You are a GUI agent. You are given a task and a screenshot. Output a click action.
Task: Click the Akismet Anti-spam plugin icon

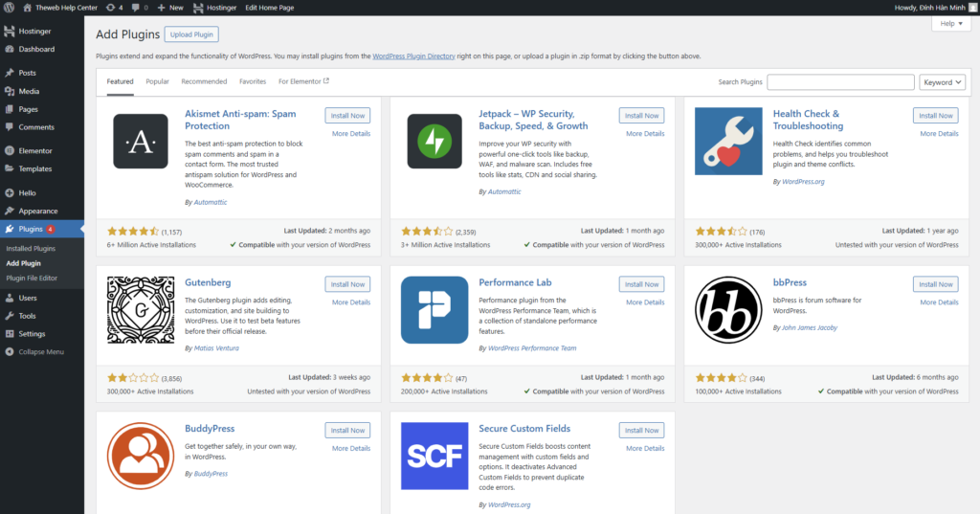[x=141, y=142]
